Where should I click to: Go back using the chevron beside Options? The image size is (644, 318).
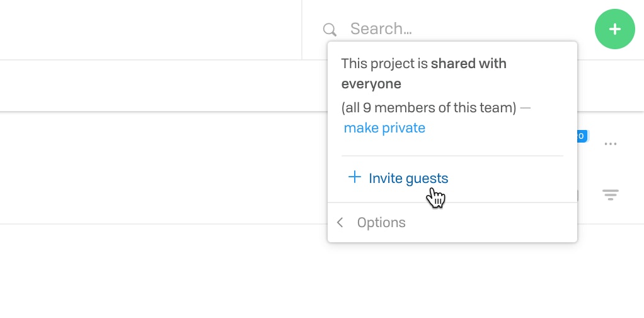(x=340, y=223)
